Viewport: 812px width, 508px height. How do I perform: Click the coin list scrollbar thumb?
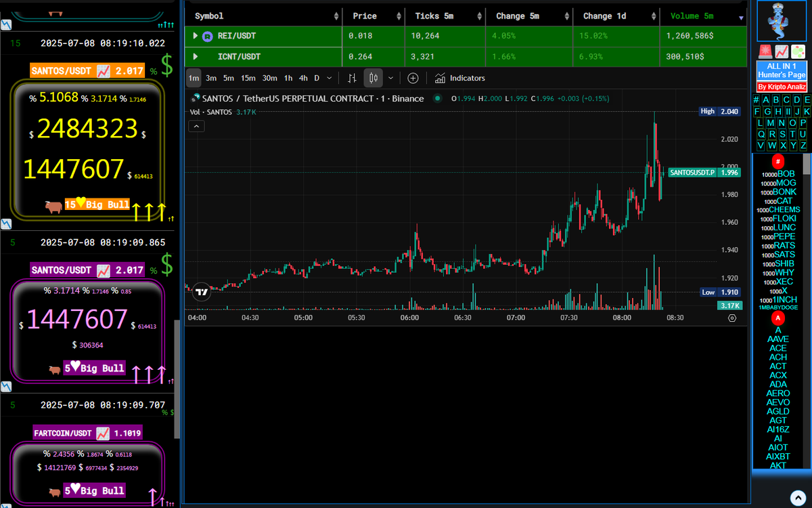tap(806, 164)
